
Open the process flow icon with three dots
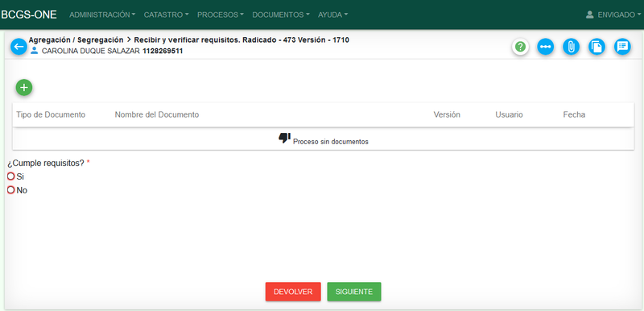(546, 47)
